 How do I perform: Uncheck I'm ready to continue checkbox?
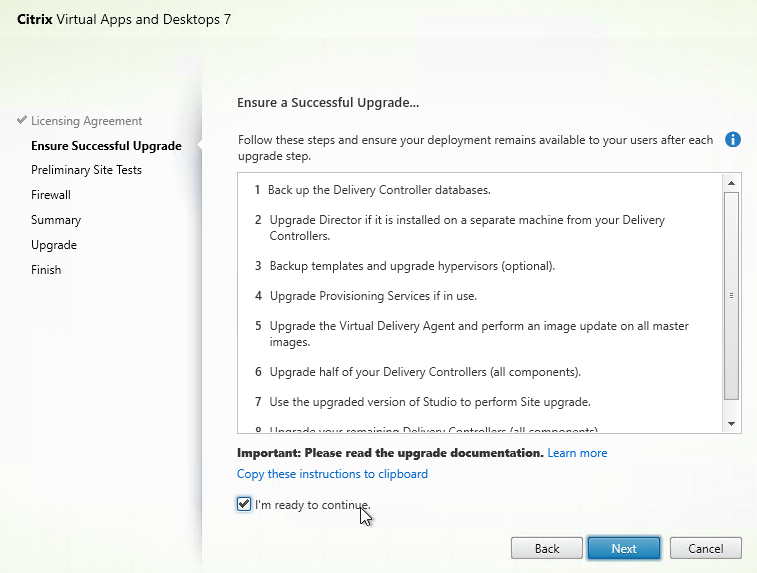pyautogui.click(x=244, y=504)
